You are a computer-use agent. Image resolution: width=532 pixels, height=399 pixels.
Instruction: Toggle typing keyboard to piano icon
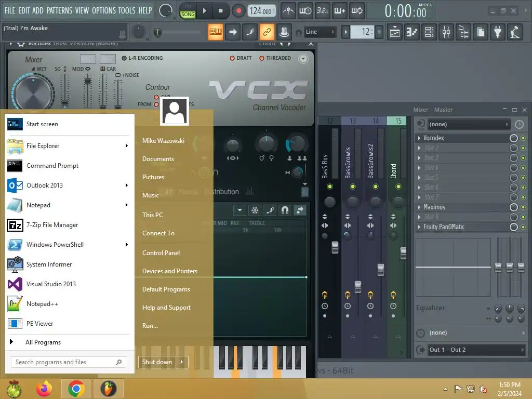point(216,32)
